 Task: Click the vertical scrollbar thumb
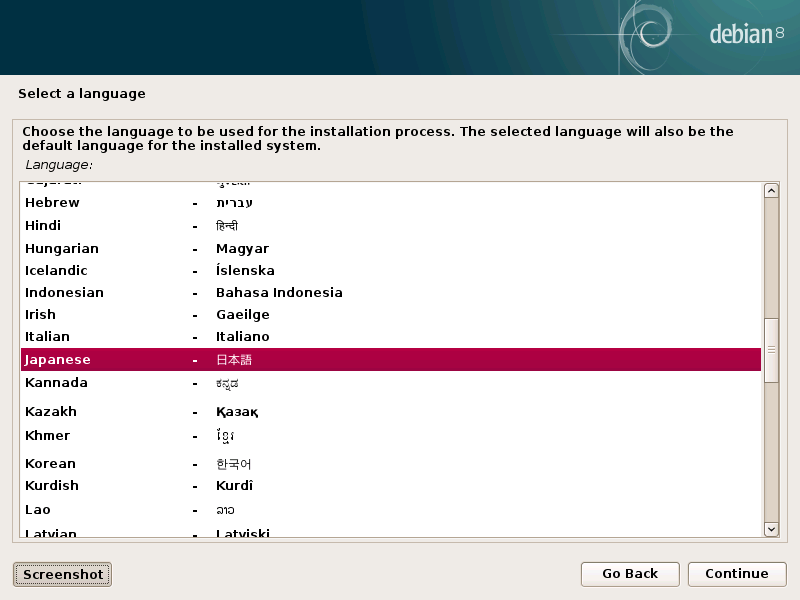coord(771,351)
